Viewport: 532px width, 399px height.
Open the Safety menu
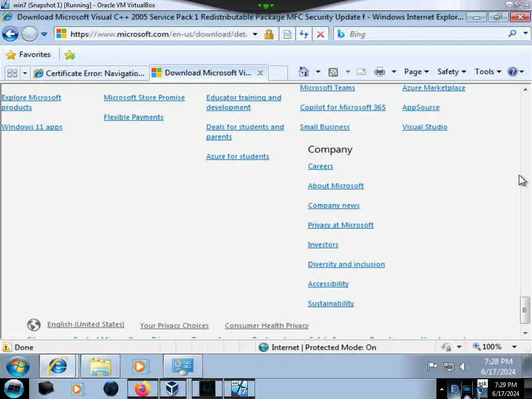(451, 72)
